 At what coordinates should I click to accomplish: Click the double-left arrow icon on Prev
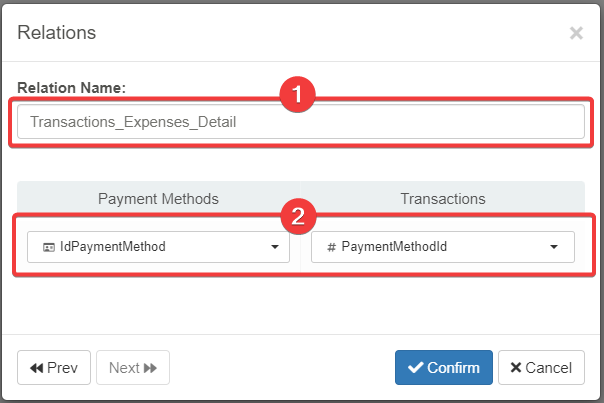37,368
